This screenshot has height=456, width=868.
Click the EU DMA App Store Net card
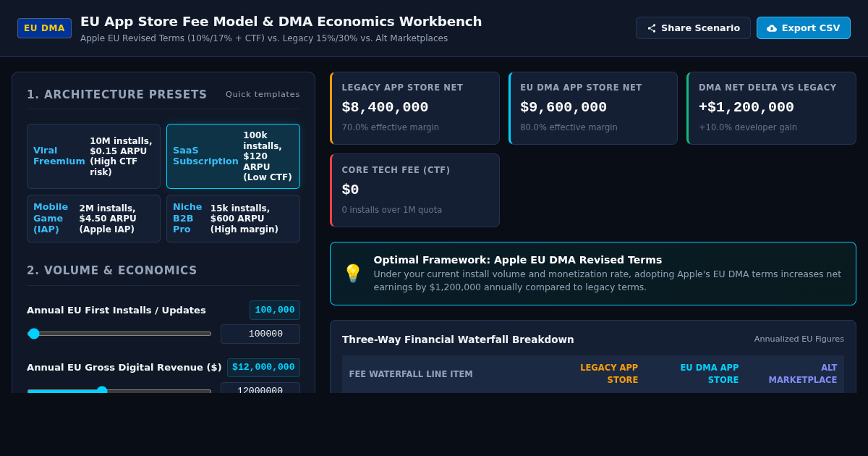593,108
